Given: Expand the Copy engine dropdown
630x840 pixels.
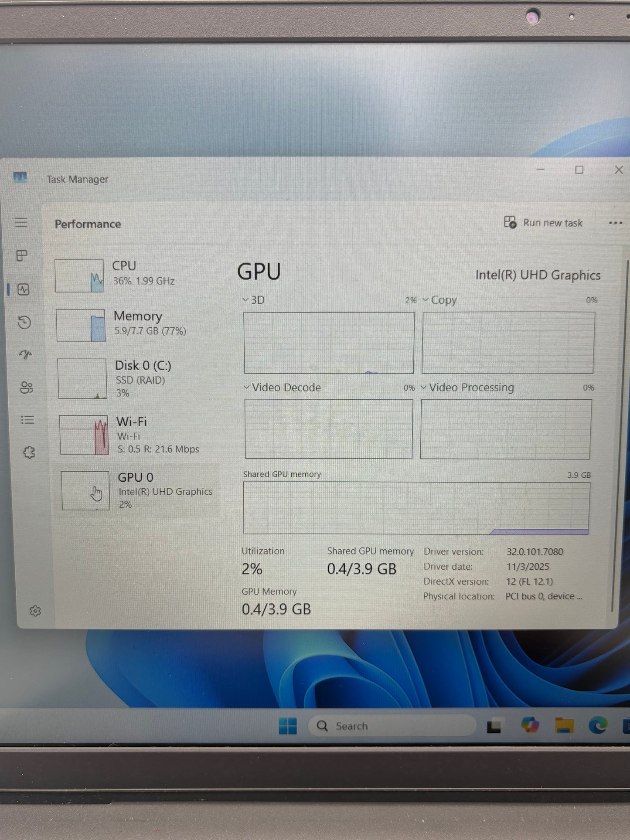Looking at the screenshot, I should point(426,300).
